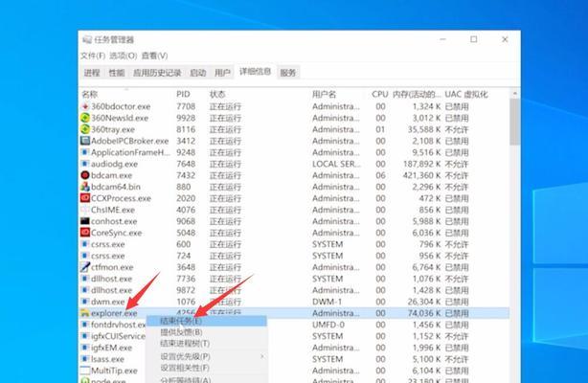The width and height of the screenshot is (588, 383).
Task: Click the conhost.exe black console icon
Action: (x=85, y=221)
